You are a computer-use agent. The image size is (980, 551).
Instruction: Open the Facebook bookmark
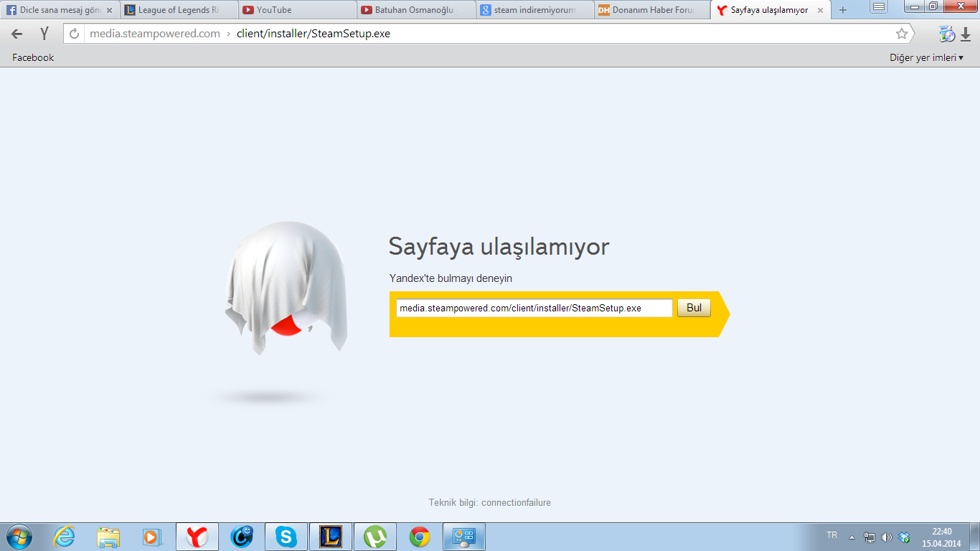tap(33, 57)
